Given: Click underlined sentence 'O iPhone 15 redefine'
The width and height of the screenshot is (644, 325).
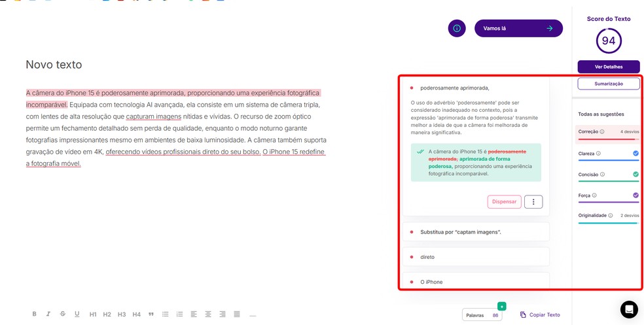Looking at the screenshot, I should point(294,152).
